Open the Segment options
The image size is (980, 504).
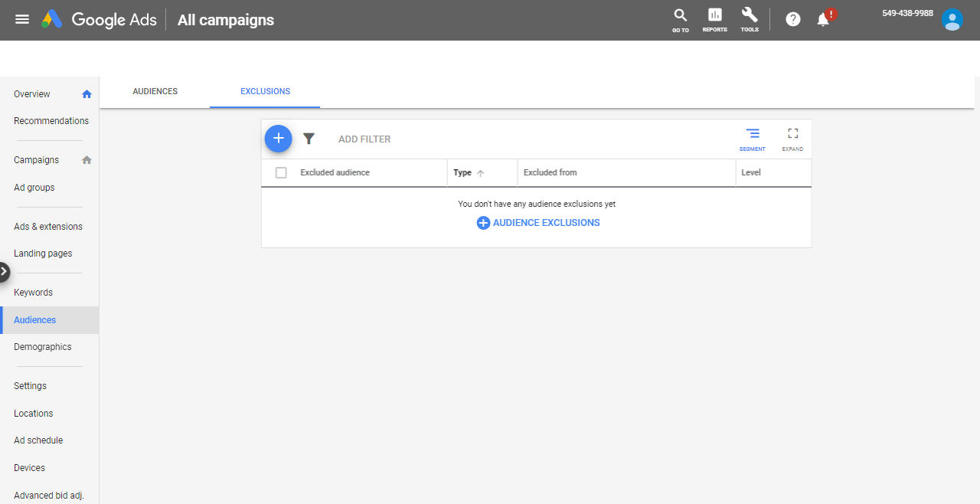tap(753, 139)
